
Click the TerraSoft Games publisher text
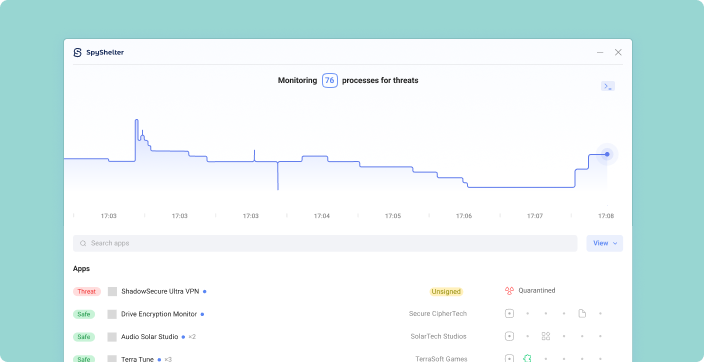pos(441,359)
